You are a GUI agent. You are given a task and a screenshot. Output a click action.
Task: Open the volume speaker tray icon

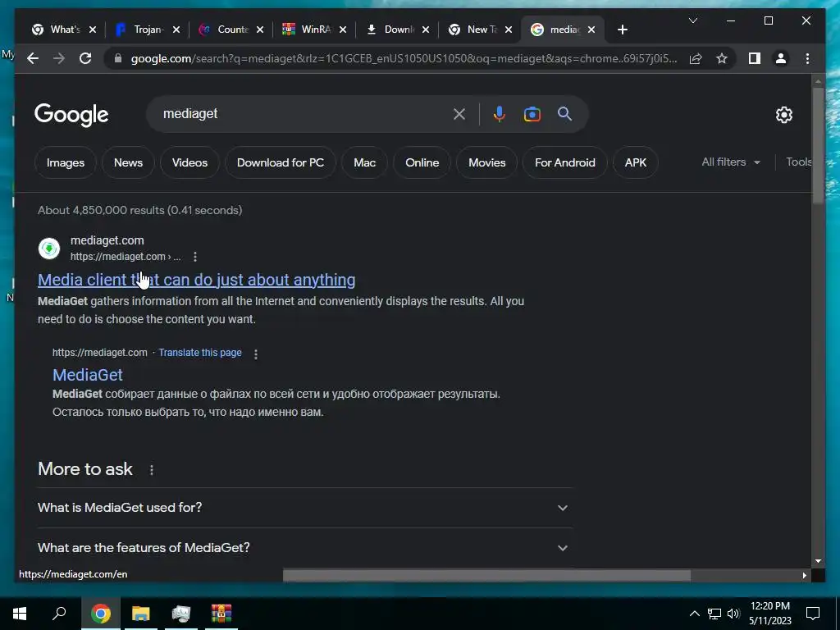tap(733, 614)
